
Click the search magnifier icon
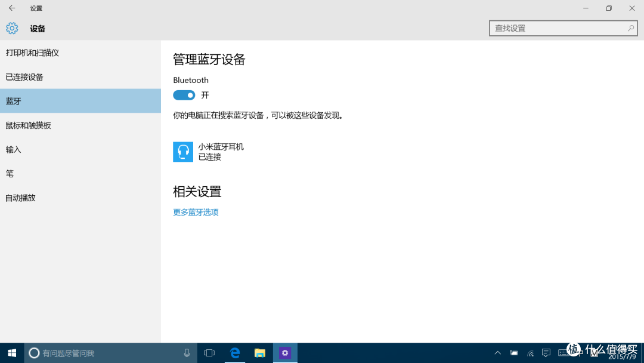pos(630,29)
